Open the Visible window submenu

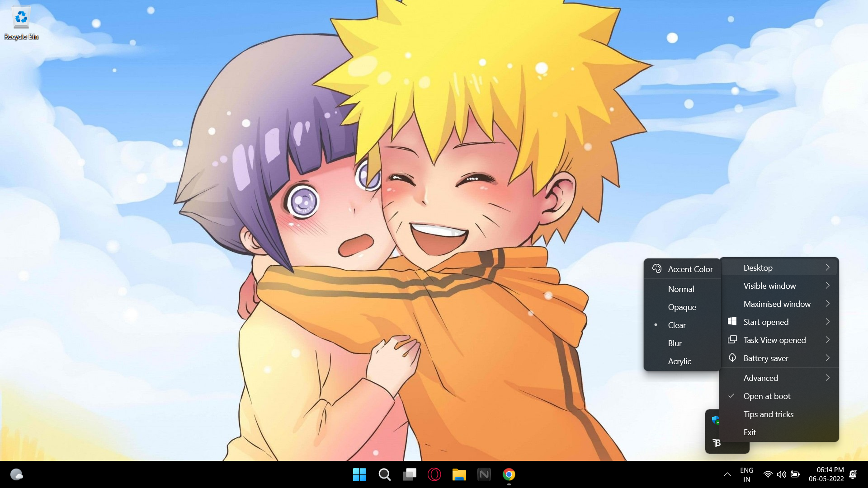tap(779, 286)
